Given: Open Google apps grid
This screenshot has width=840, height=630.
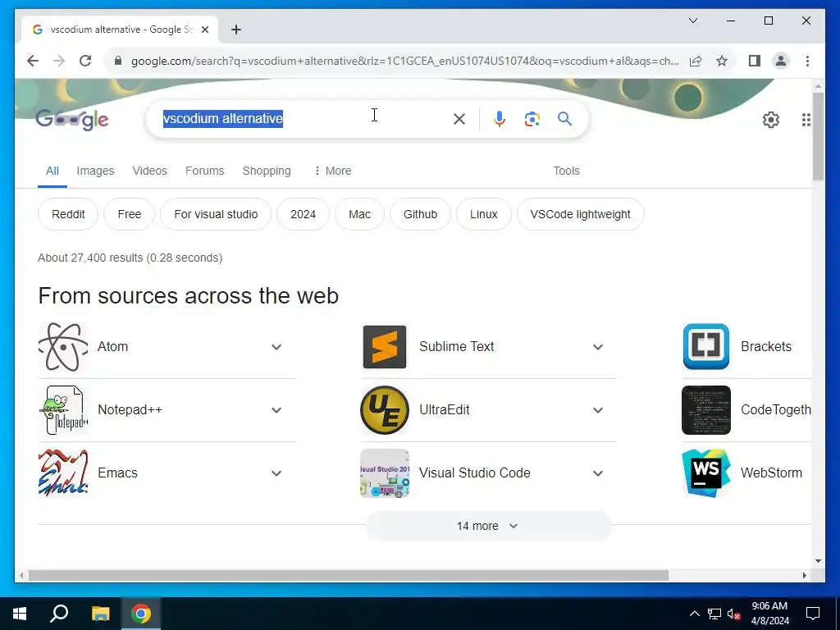Looking at the screenshot, I should point(806,120).
